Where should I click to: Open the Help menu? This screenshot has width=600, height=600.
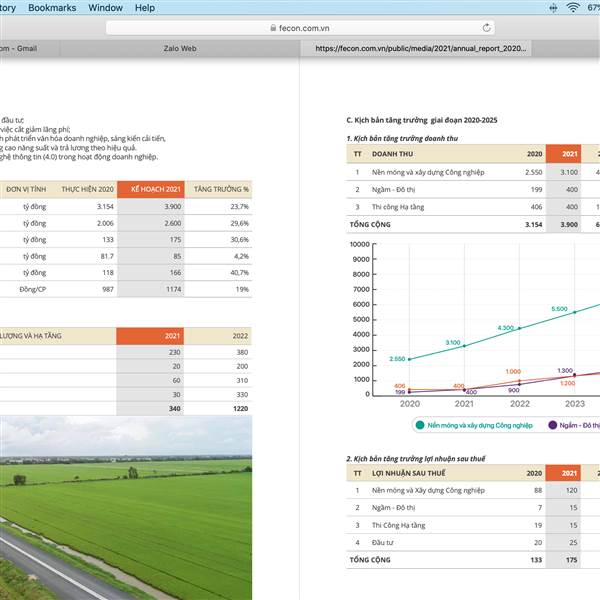pyautogui.click(x=145, y=8)
